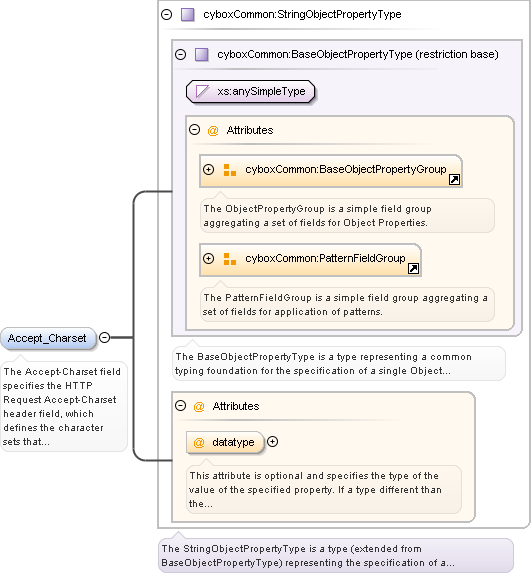This screenshot has height=576, width=532.
Task: Click the purple StringObjectPropertyType type icon
Action: (x=188, y=15)
